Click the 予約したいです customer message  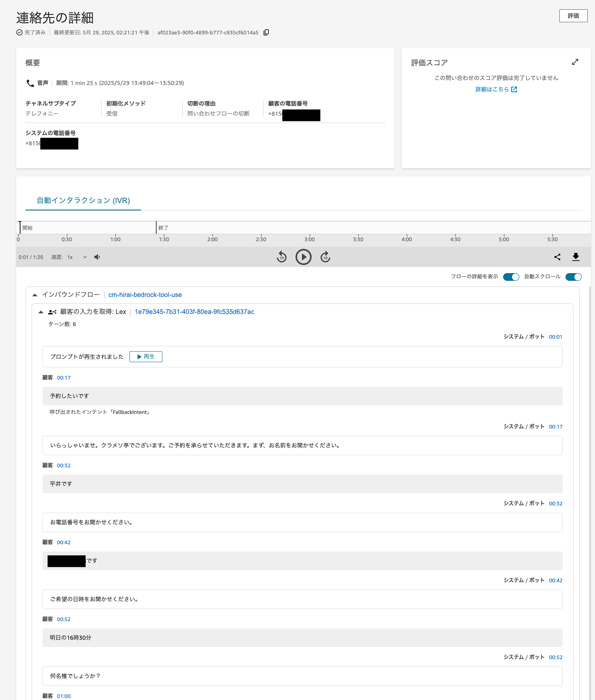302,396
